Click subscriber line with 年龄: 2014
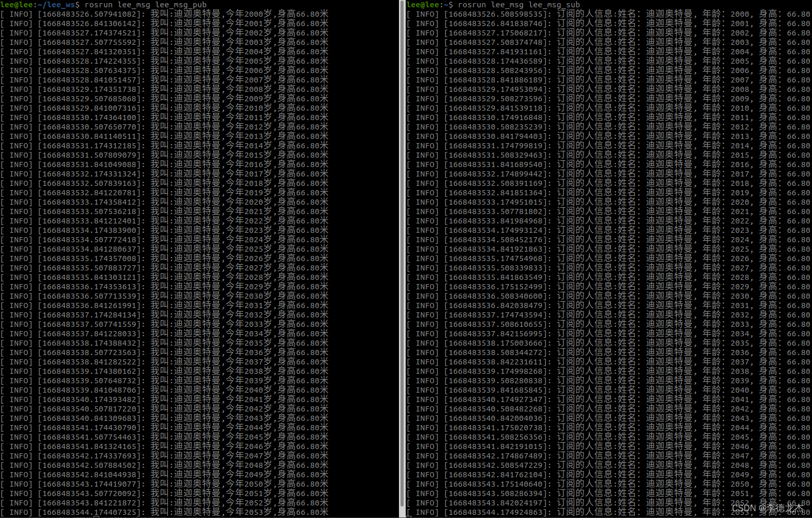This screenshot has height=518, width=812. pyautogui.click(x=609, y=146)
